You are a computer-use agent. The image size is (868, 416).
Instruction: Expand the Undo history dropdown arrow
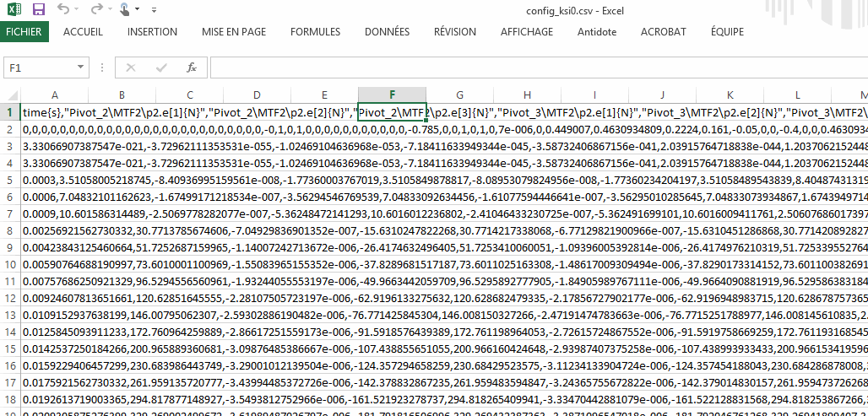click(76, 10)
